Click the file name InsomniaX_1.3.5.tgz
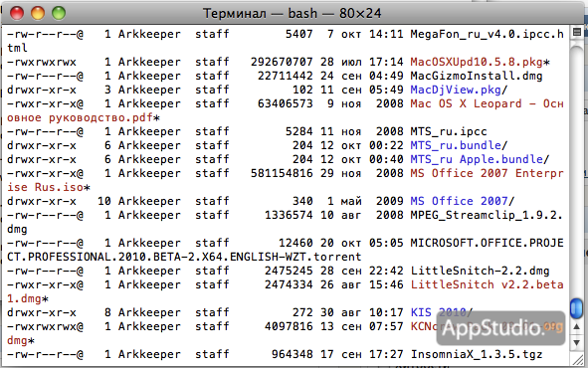This screenshot has width=588, height=368. point(477,354)
